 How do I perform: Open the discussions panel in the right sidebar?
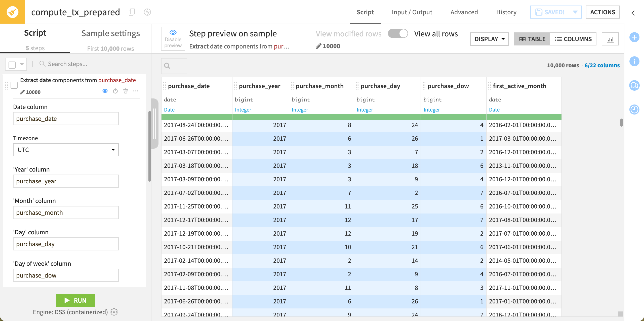point(635,85)
